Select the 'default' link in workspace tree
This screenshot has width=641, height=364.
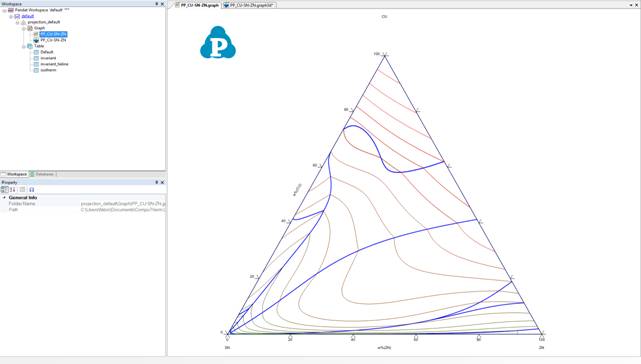(27, 16)
